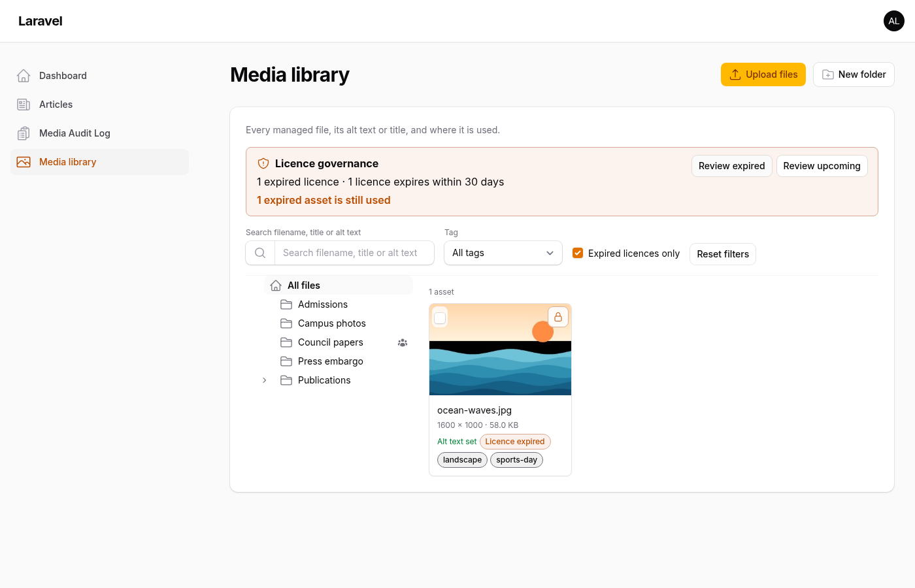Click the Alt text set label
The image size is (915, 588).
point(457,442)
